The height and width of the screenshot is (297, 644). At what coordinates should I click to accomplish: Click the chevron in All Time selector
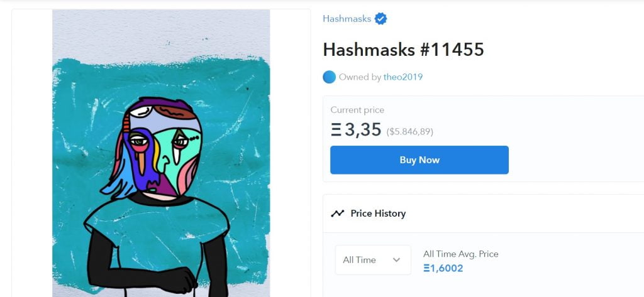pos(396,260)
